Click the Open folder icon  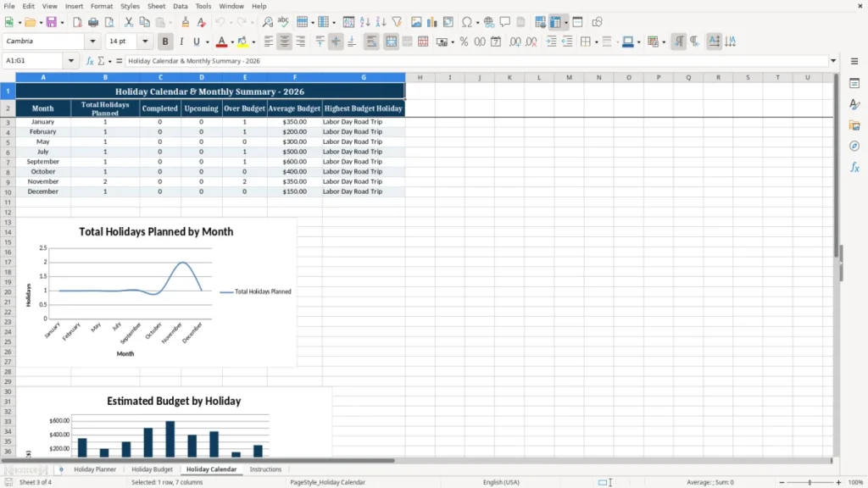pyautogui.click(x=30, y=22)
